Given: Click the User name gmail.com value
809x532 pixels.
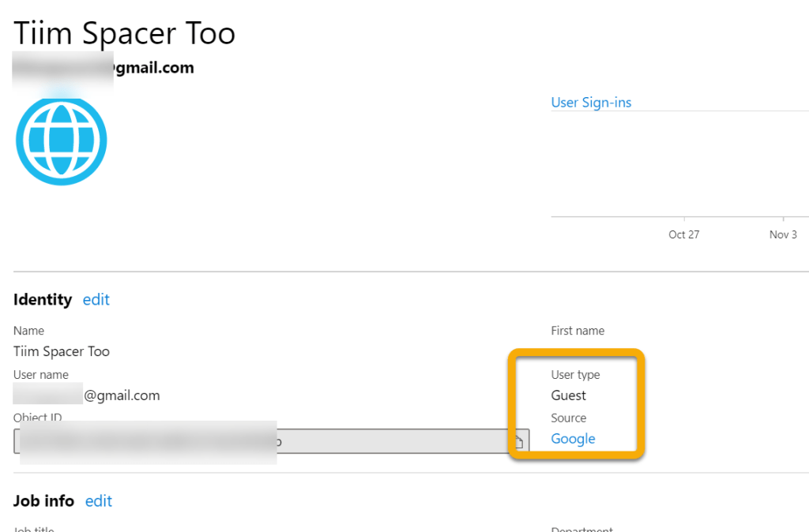Looking at the screenshot, I should [x=122, y=395].
